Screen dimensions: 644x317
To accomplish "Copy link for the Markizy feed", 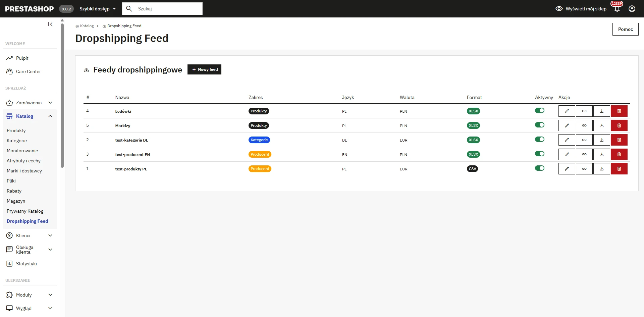I will point(584,125).
